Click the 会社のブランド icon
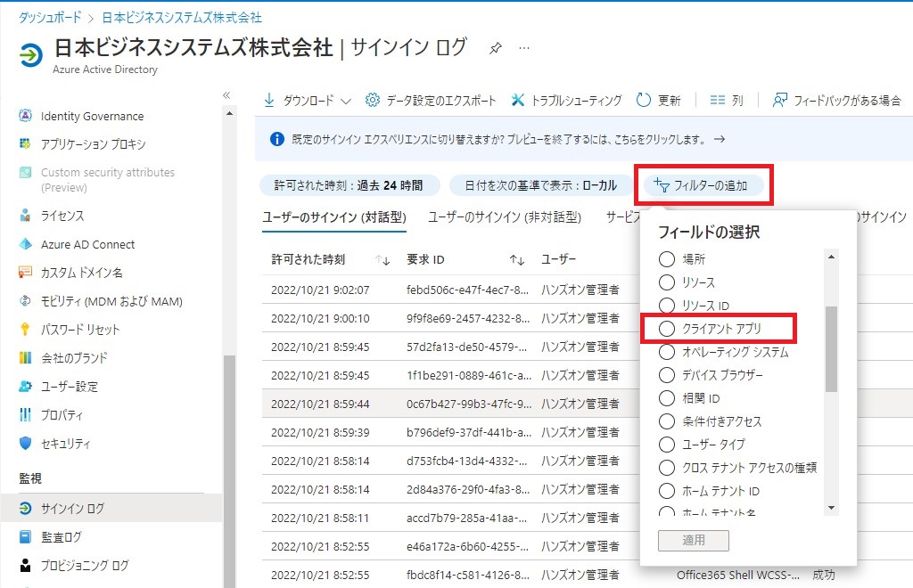 [x=25, y=357]
